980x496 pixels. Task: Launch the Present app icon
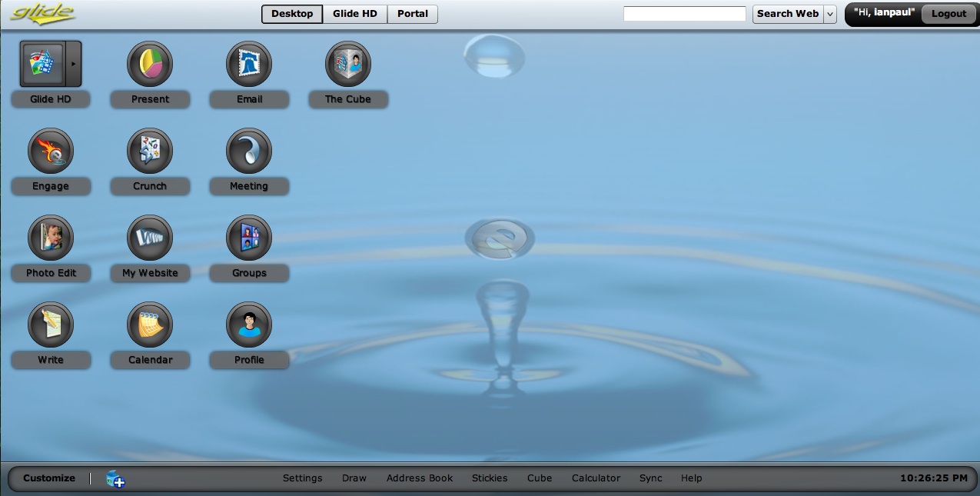[150, 64]
